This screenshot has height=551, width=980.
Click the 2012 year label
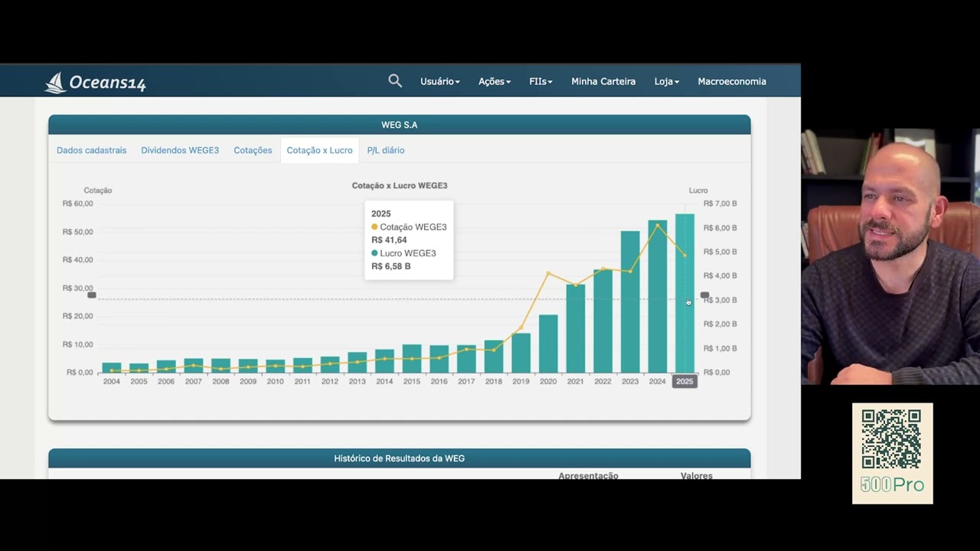coord(330,381)
